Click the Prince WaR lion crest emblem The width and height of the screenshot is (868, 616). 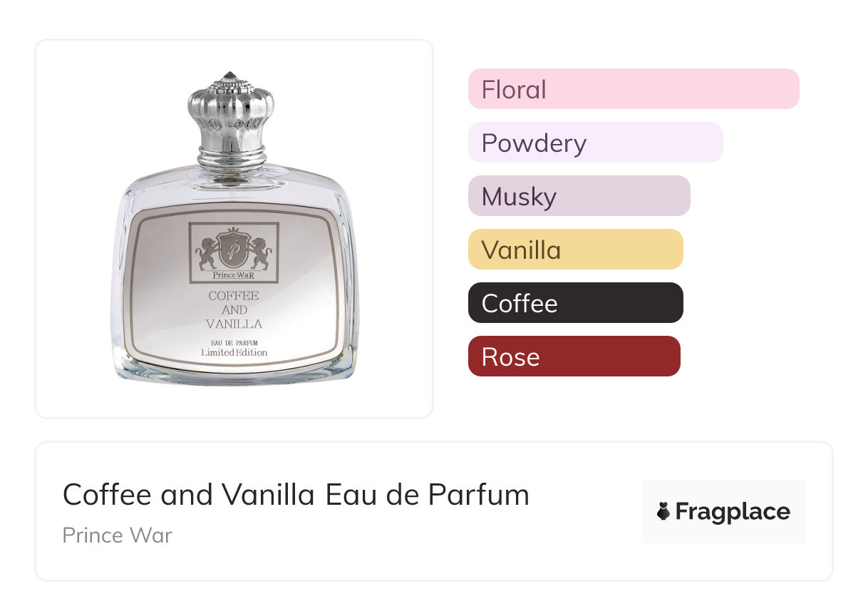point(234,248)
